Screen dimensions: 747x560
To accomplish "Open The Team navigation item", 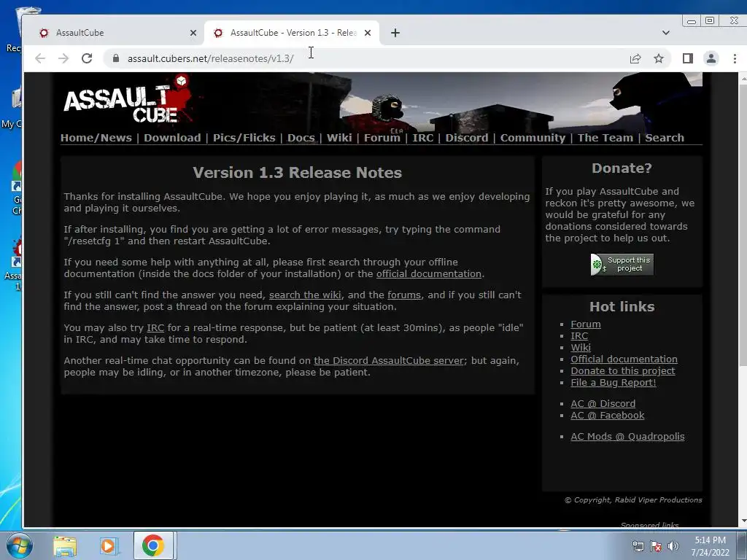I will (605, 138).
